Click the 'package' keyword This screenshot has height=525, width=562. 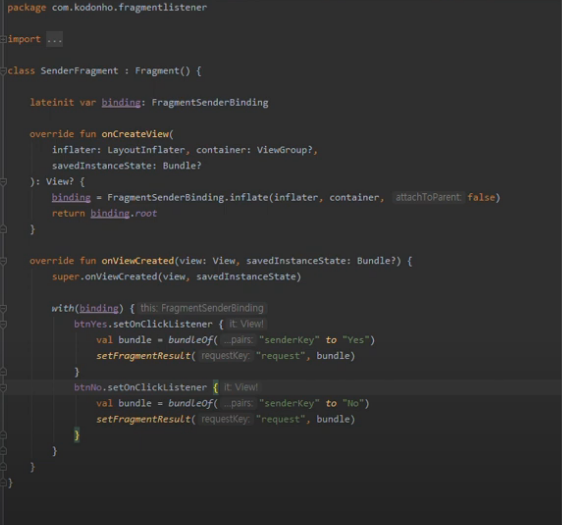click(x=27, y=8)
